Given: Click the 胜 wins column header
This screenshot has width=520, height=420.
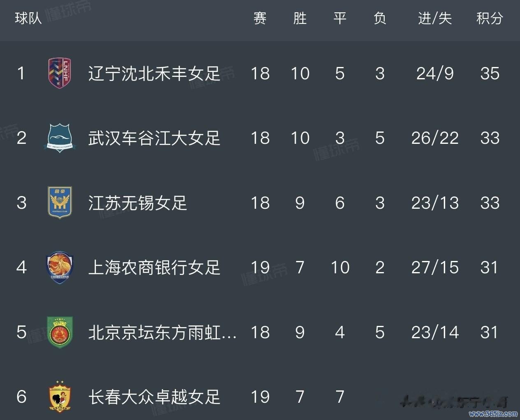Looking at the screenshot, I should pyautogui.click(x=300, y=18).
